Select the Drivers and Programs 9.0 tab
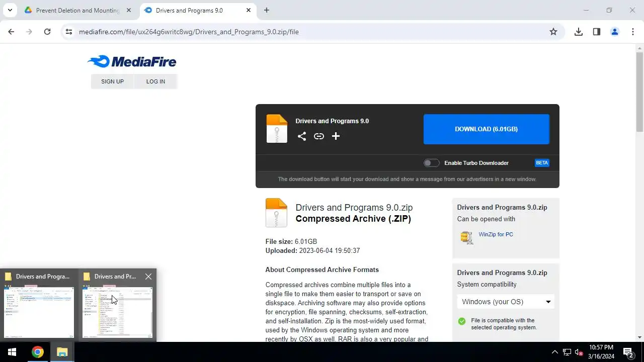This screenshot has width=644, height=362. (189, 10)
